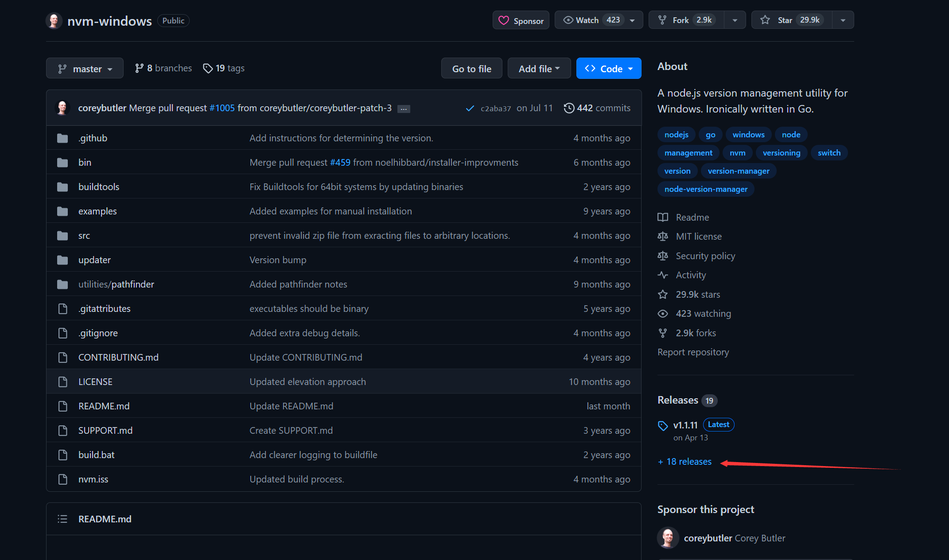Toggle the master branch selector
This screenshot has width=949, height=560.
coord(85,68)
